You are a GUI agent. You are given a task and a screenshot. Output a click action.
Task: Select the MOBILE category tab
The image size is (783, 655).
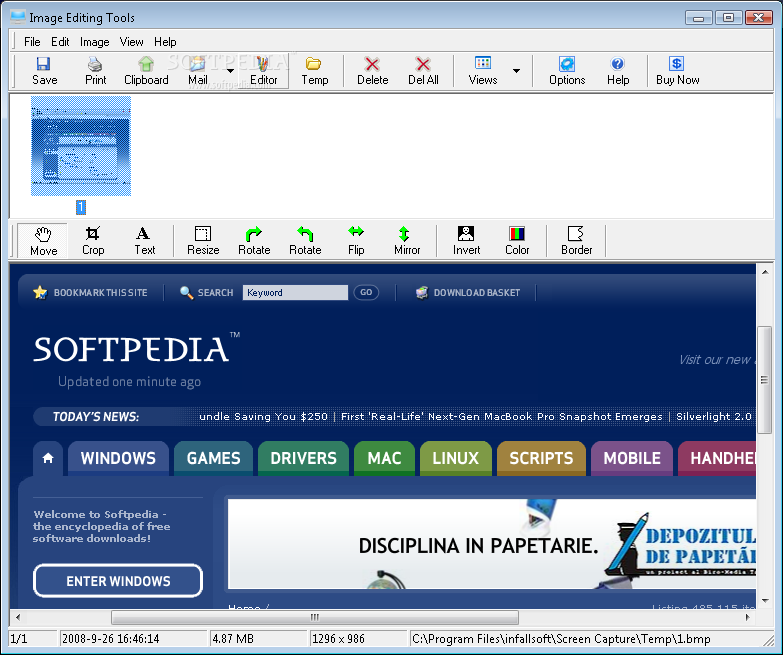(x=632, y=458)
